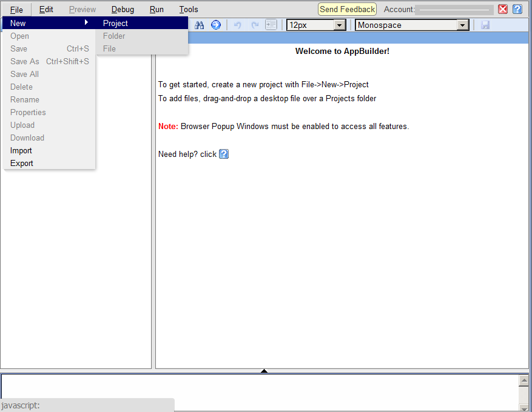The width and height of the screenshot is (532, 412).
Task: Click the Redo arrow icon
Action: [255, 25]
